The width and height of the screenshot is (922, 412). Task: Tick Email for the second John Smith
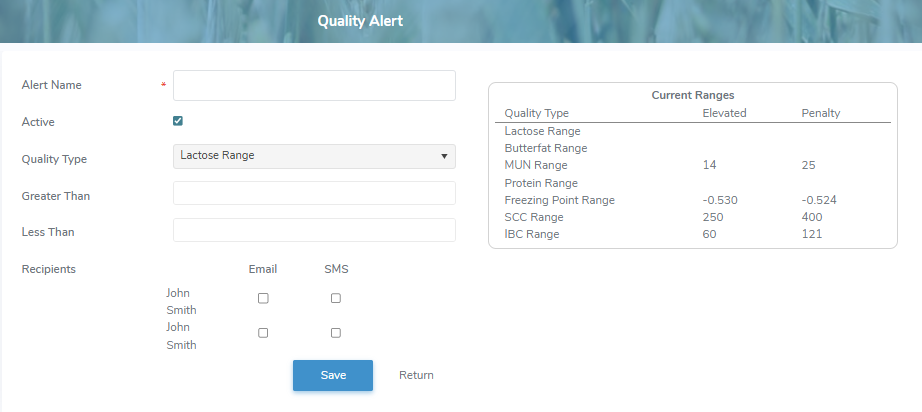[x=263, y=333]
